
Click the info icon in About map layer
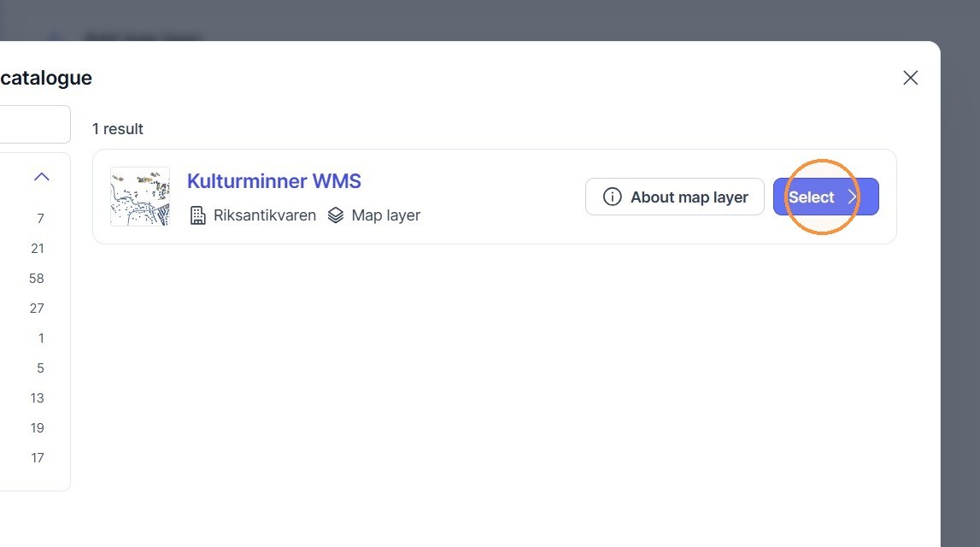point(612,197)
